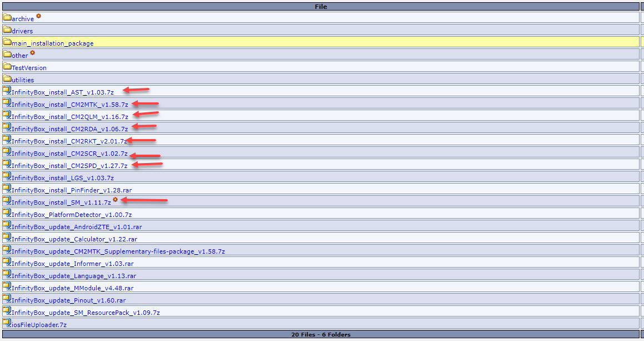Click the folder icon beside TestVersion
The image size is (644, 341).
point(7,66)
